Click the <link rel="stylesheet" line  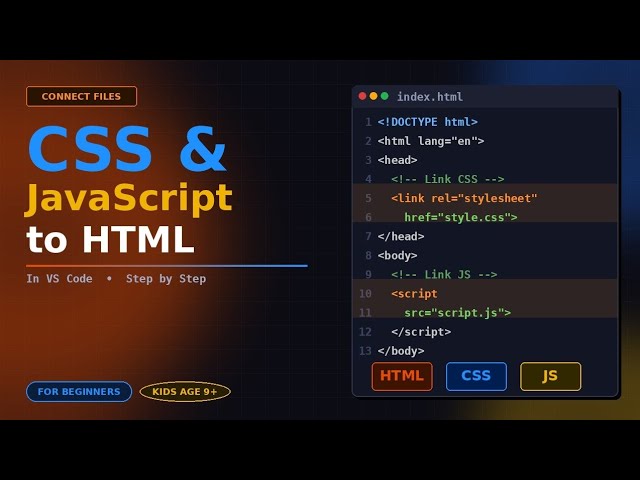click(464, 198)
